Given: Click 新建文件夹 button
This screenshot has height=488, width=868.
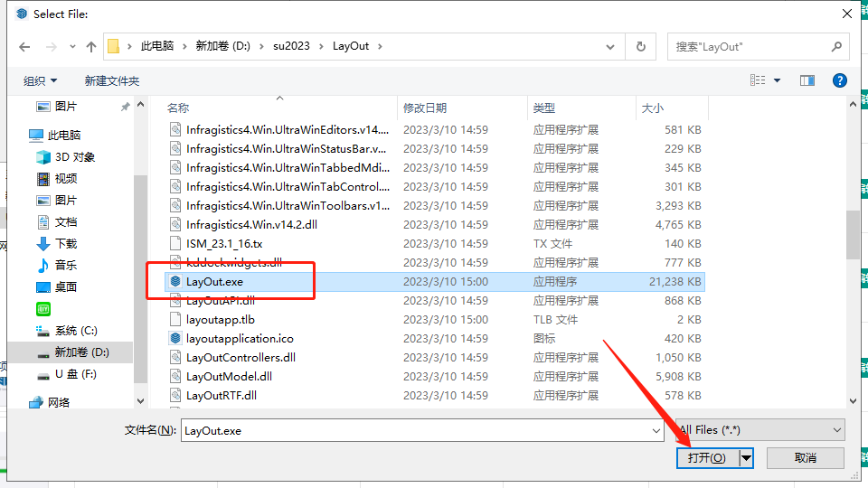Looking at the screenshot, I should click(112, 80).
